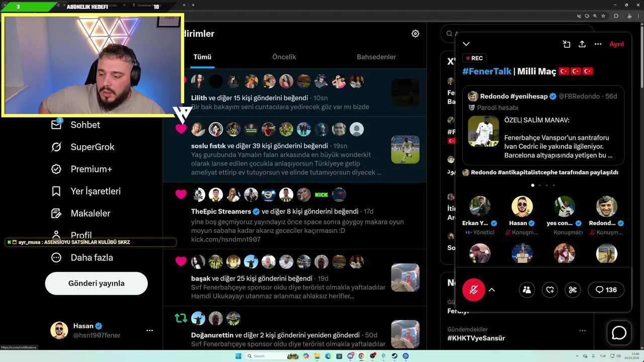Open Makaleler articles icon
Screen dimensions: 644x362
point(56,213)
